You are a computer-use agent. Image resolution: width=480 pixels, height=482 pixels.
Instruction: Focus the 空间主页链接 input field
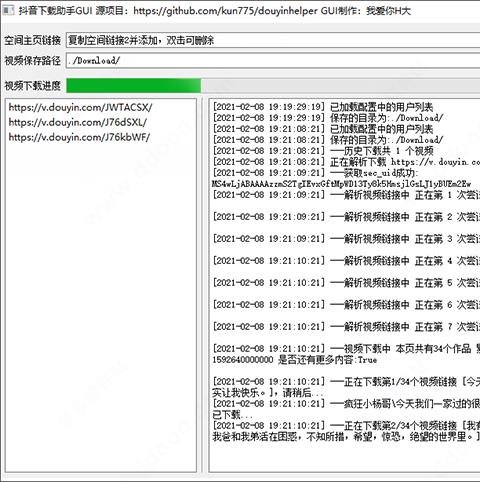point(273,41)
